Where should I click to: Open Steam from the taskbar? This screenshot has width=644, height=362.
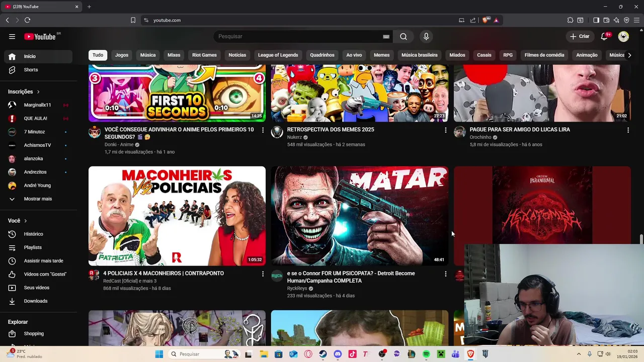(323, 354)
